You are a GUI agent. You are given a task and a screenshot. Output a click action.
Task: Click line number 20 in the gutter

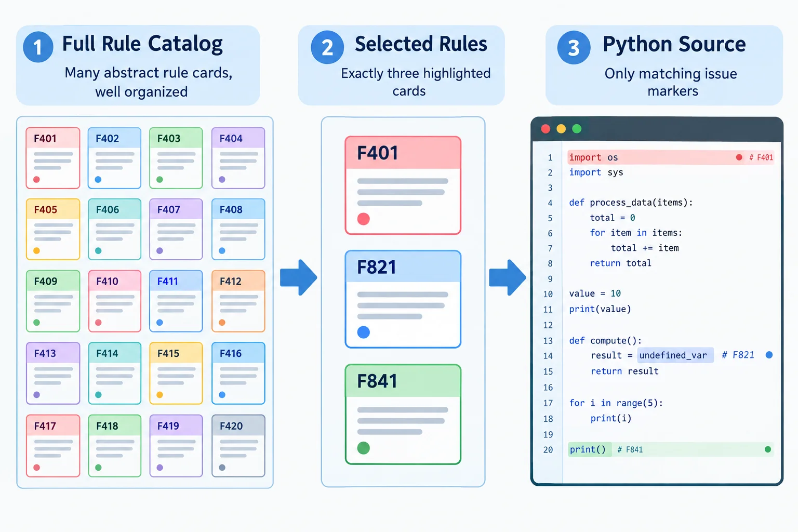coord(548,450)
